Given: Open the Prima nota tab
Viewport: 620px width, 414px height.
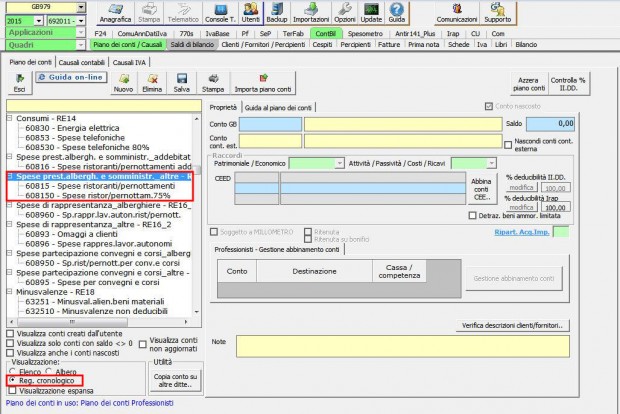Looking at the screenshot, I should pos(423,45).
